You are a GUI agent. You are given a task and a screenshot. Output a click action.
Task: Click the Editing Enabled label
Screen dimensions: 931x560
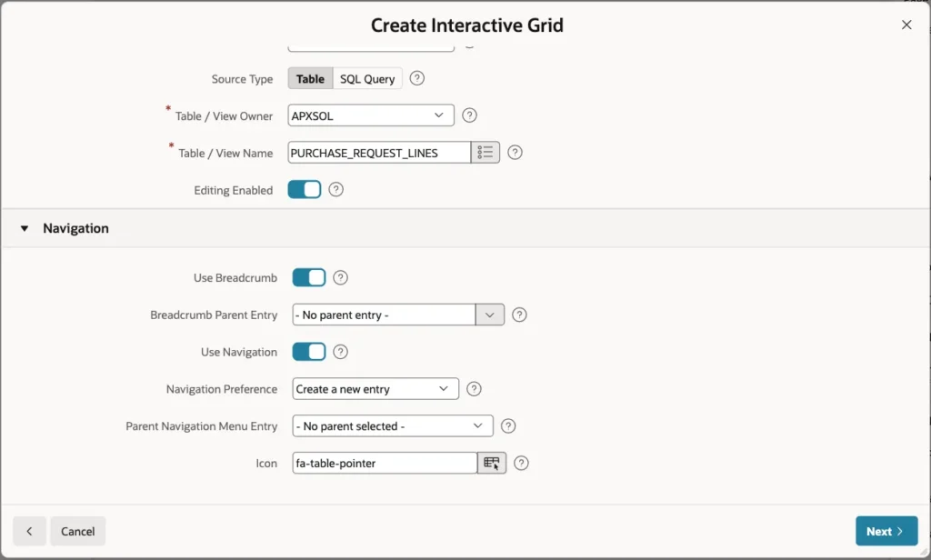click(x=234, y=190)
